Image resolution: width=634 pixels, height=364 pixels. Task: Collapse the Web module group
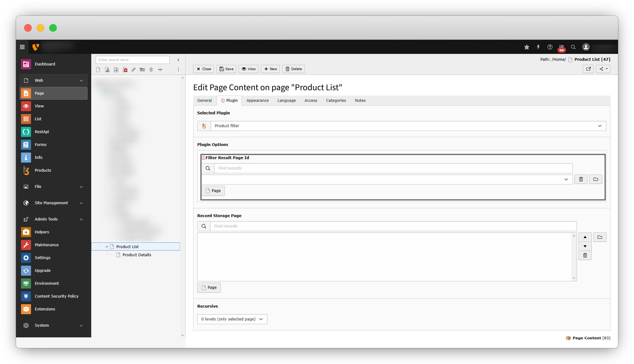[81, 81]
